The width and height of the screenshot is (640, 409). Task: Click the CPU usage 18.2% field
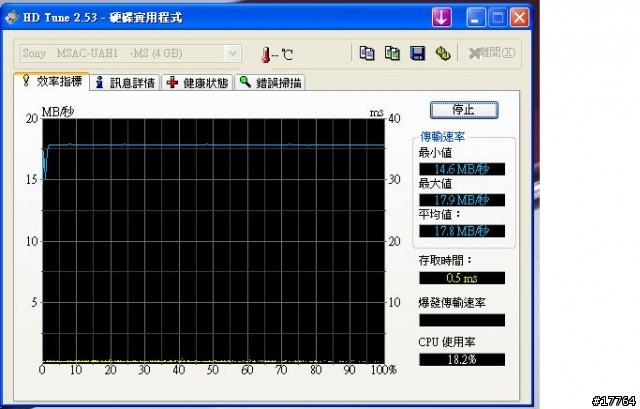(462, 360)
